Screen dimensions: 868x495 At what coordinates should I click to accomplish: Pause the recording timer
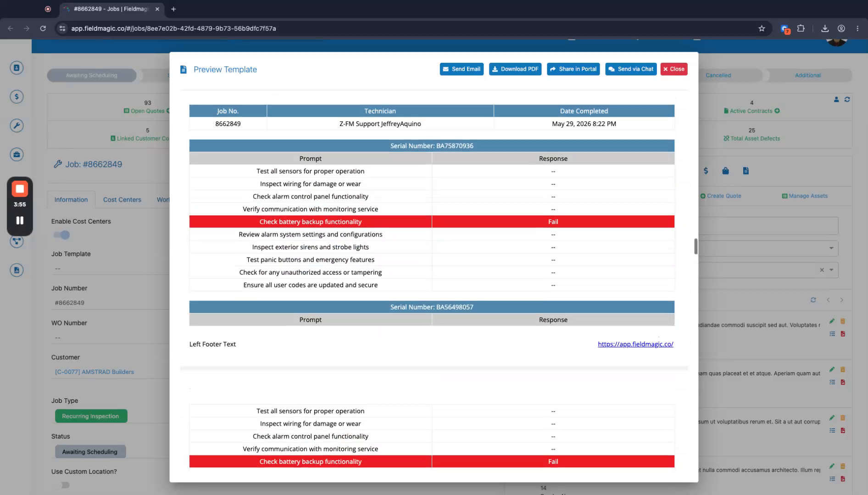(x=20, y=220)
